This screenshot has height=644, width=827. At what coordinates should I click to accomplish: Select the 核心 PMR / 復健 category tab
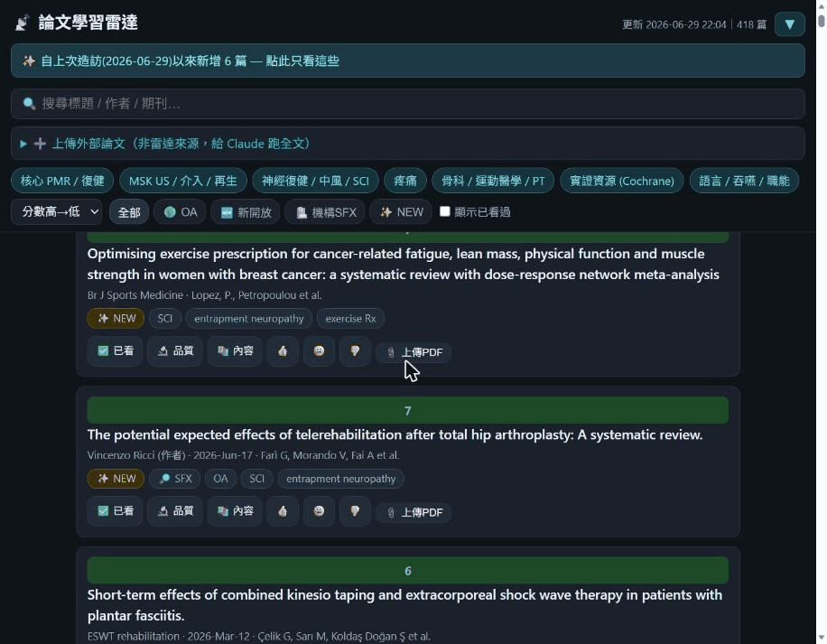[62, 181]
